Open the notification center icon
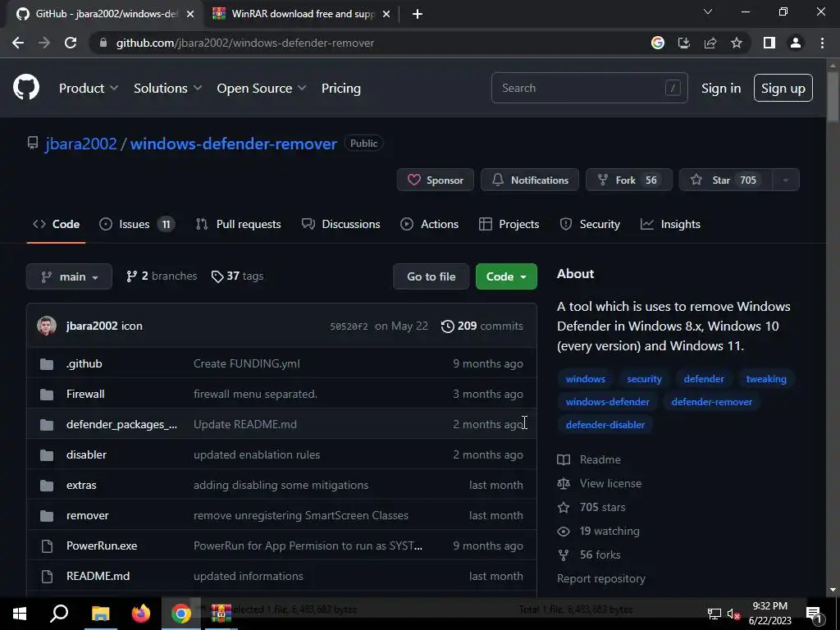Screen dimensions: 840x630 point(815,614)
